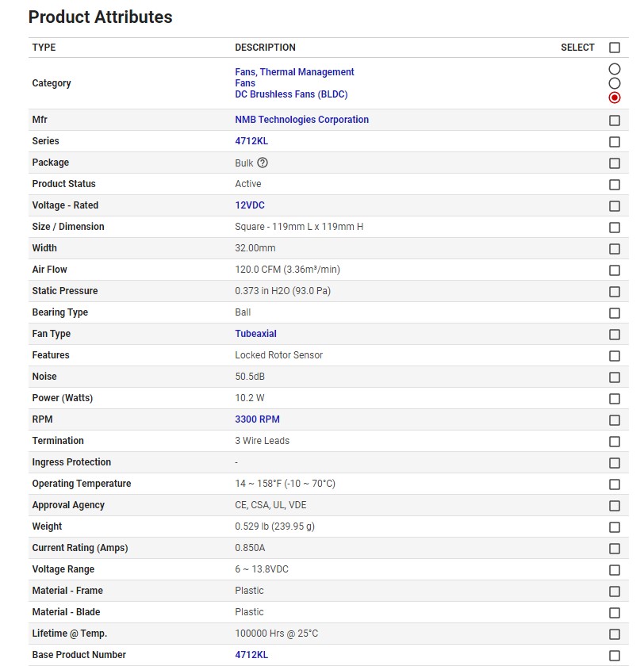Tick the Bearing Type checkbox
This screenshot has height=670, width=644.
coord(614,313)
